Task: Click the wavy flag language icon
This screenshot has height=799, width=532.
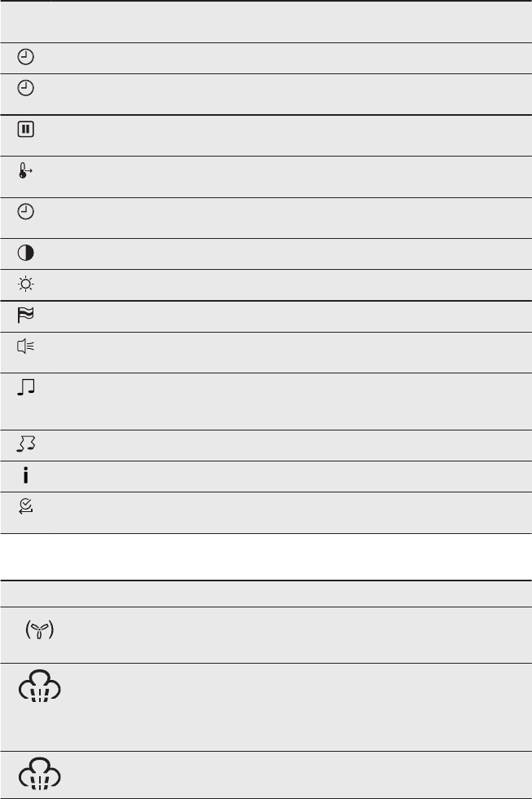Action: (24, 316)
